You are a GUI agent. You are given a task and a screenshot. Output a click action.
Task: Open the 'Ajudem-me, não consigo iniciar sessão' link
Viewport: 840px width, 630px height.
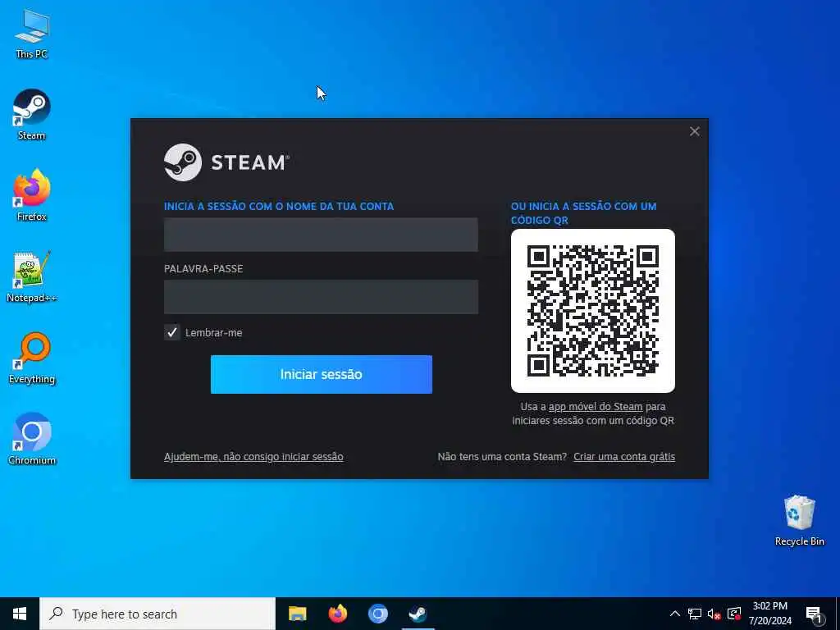click(253, 456)
